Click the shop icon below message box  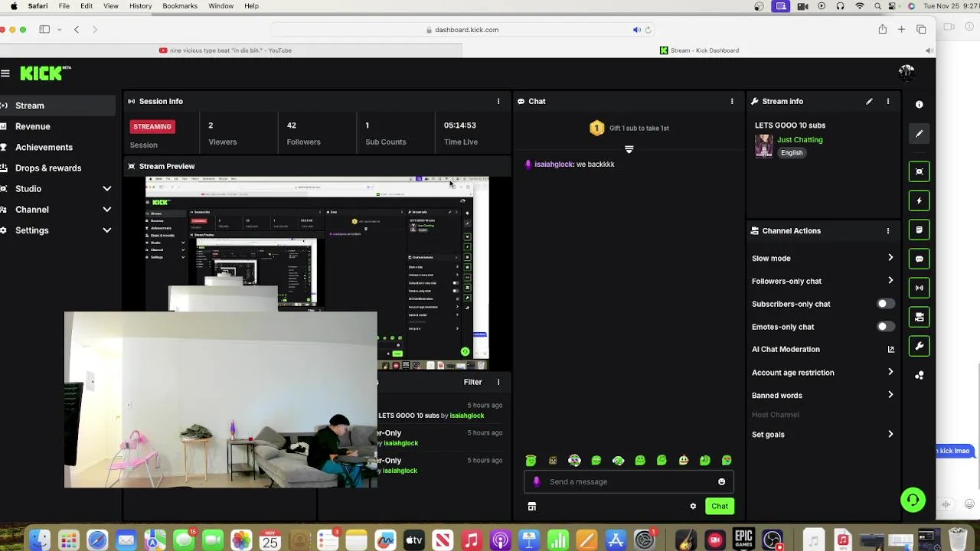pyautogui.click(x=531, y=506)
